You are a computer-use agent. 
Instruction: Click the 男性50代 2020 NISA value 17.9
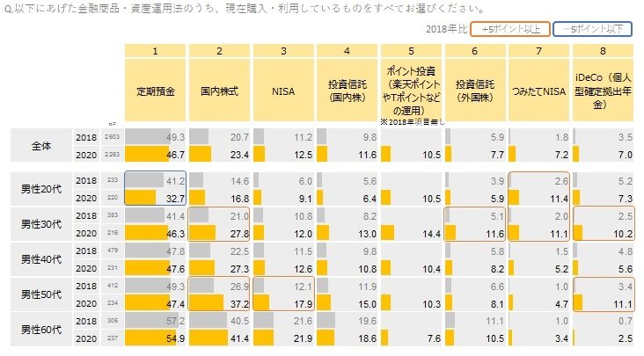click(304, 304)
